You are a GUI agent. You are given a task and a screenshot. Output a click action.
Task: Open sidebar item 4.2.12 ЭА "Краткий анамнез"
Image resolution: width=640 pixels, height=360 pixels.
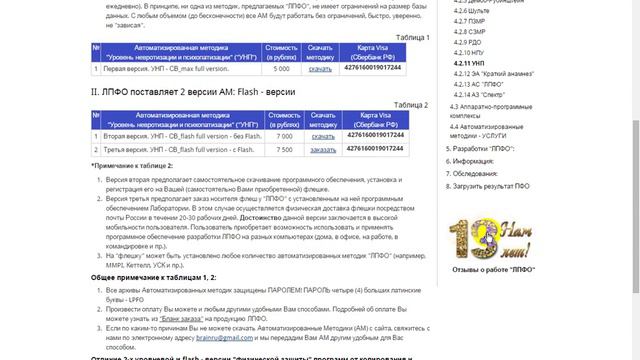[x=494, y=74]
